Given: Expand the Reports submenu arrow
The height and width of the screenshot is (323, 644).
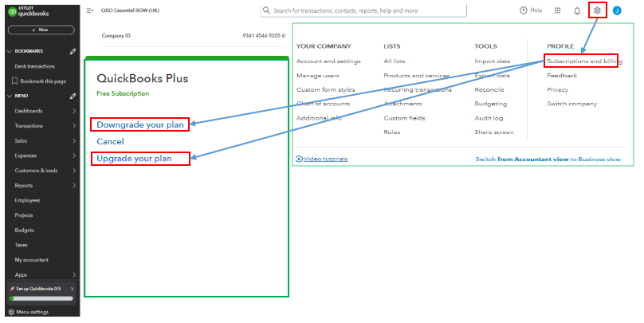Looking at the screenshot, I should pyautogui.click(x=74, y=185).
